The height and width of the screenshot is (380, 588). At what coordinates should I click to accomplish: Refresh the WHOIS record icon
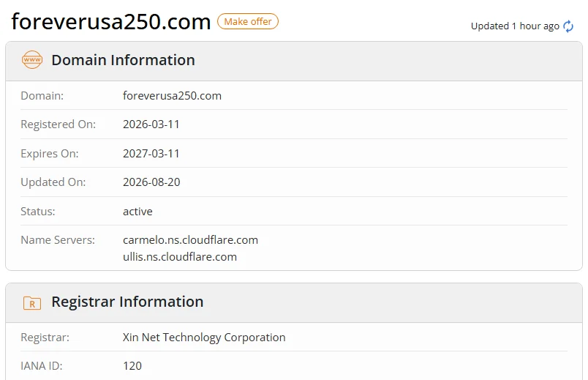568,26
